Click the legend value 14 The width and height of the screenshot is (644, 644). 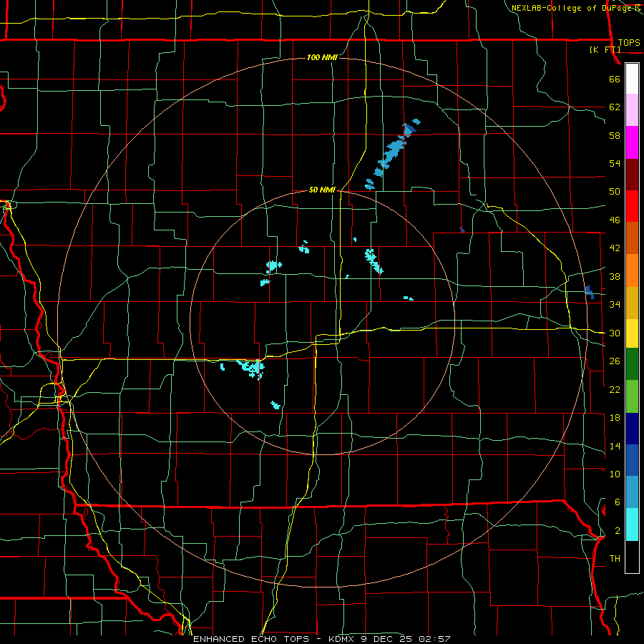(x=615, y=446)
